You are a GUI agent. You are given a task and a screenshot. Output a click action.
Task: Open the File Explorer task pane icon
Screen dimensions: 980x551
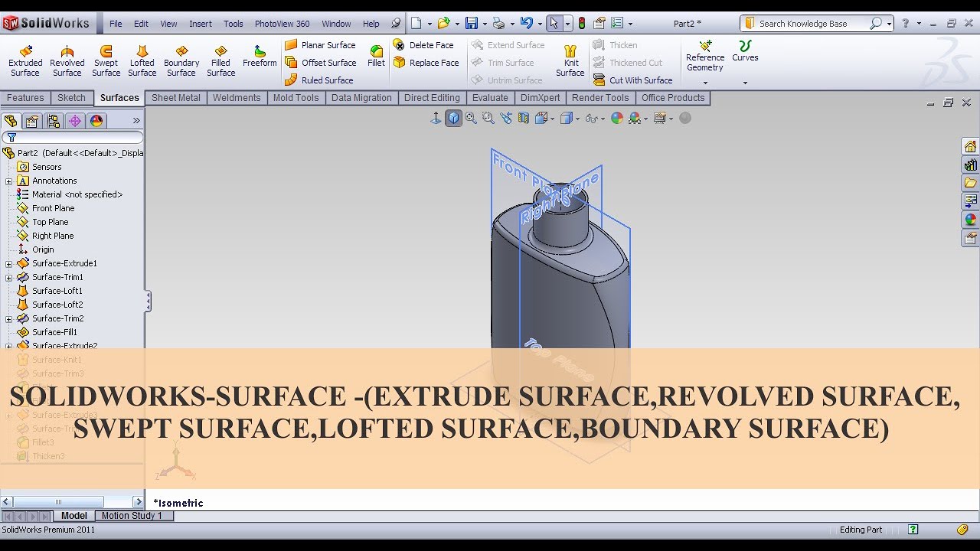pyautogui.click(x=971, y=183)
